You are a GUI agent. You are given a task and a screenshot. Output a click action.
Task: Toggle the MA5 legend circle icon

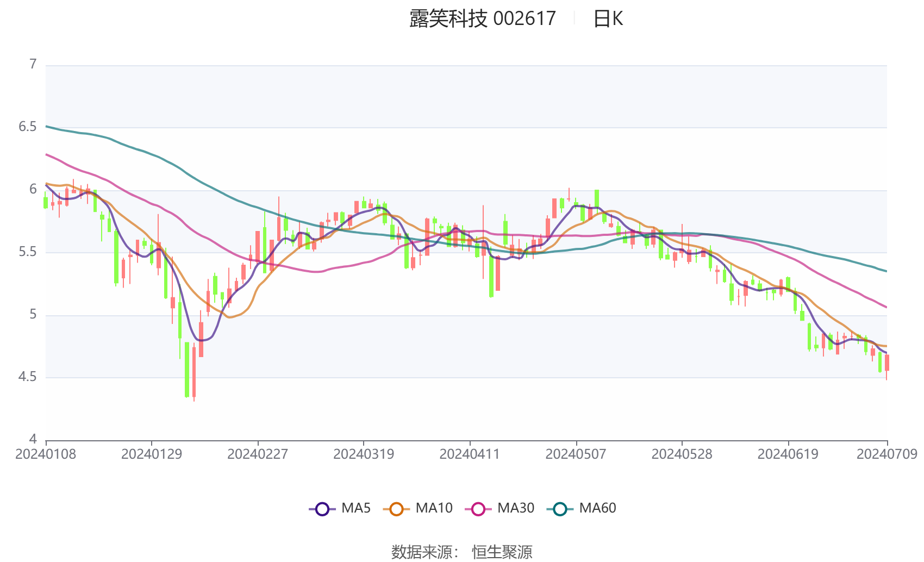pyautogui.click(x=322, y=509)
